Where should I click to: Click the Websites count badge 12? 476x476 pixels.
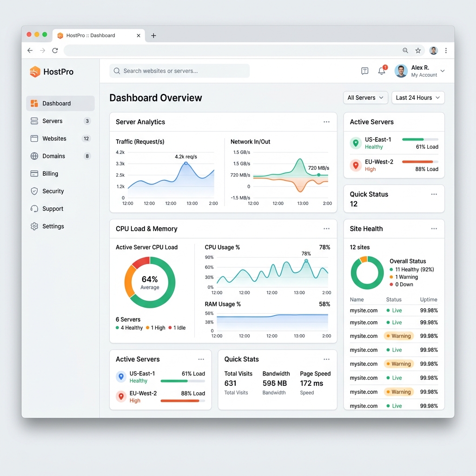(x=86, y=139)
